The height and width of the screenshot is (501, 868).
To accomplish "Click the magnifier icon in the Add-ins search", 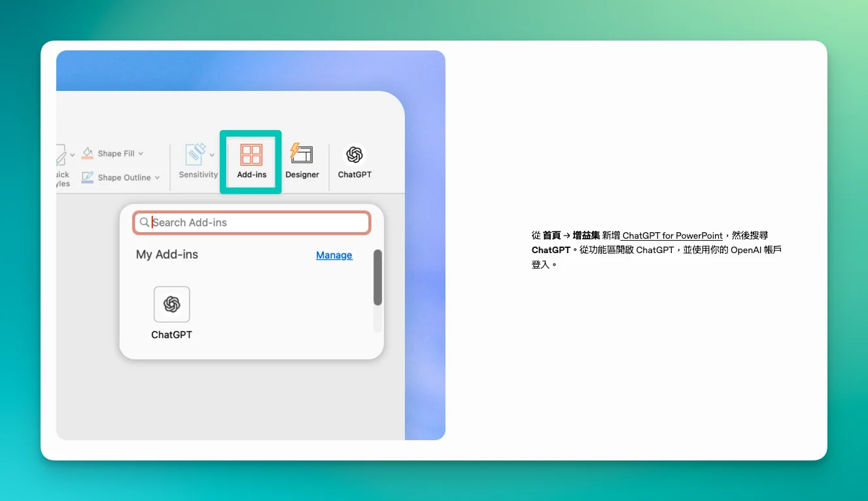I will point(145,222).
